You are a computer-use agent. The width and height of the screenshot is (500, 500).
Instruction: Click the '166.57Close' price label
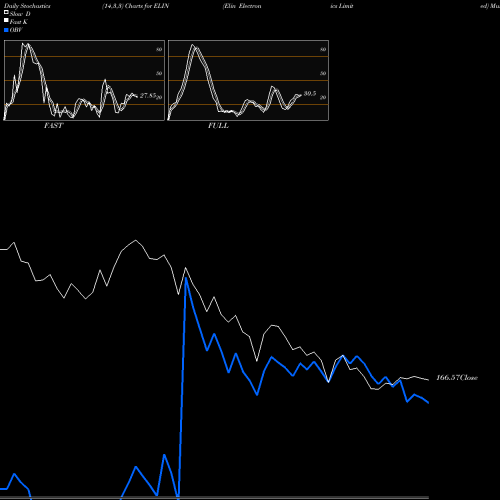tap(457, 378)
